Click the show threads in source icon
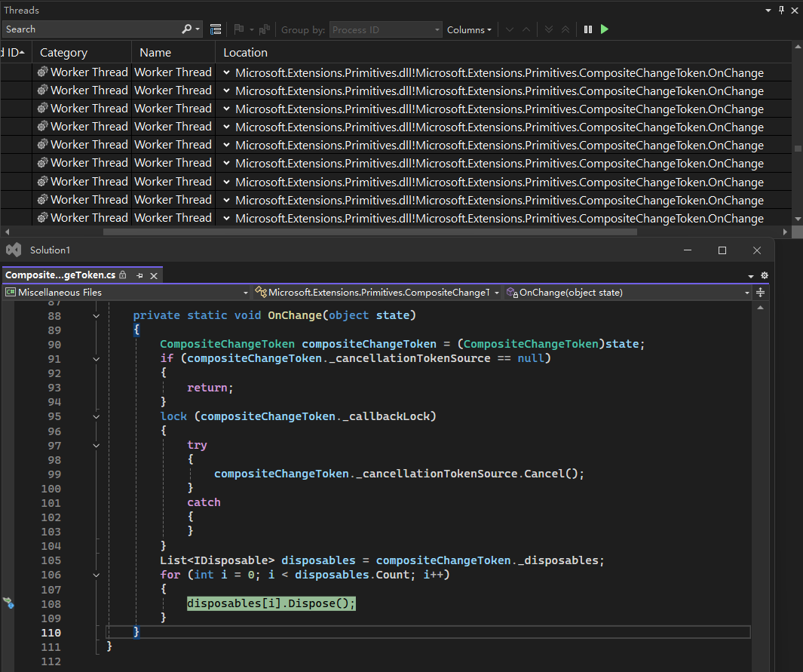The width and height of the screenshot is (803, 672). pyautogui.click(x=216, y=29)
